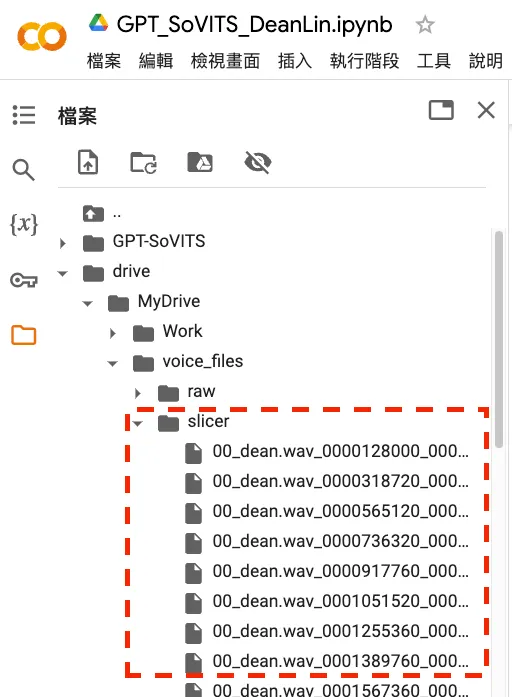Select the MyDrive folder label
Image resolution: width=512 pixels, height=697 pixels.
169,301
